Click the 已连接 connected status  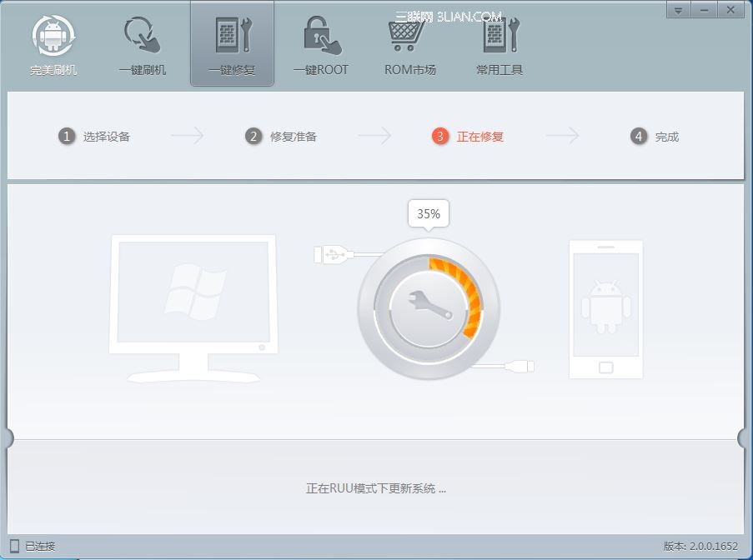[40, 547]
